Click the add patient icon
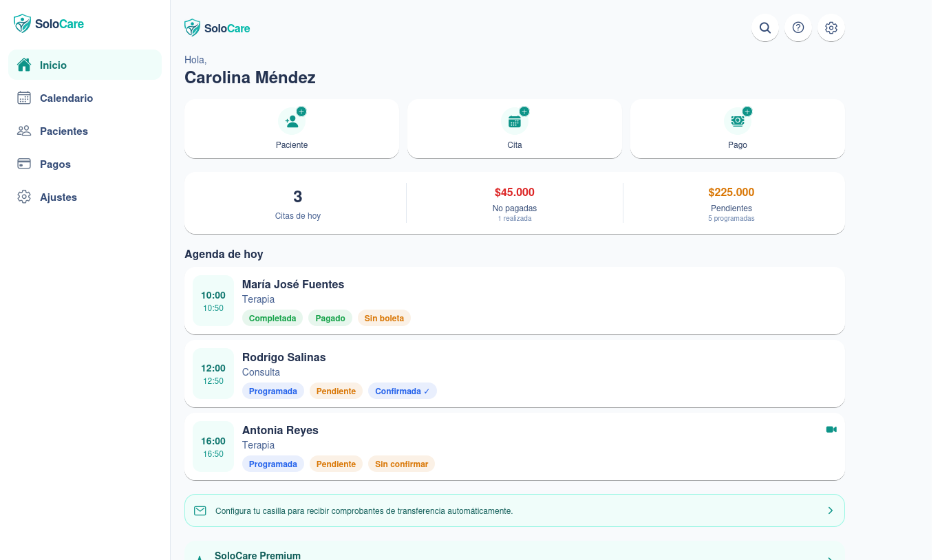The image size is (940, 560). pyautogui.click(x=292, y=121)
